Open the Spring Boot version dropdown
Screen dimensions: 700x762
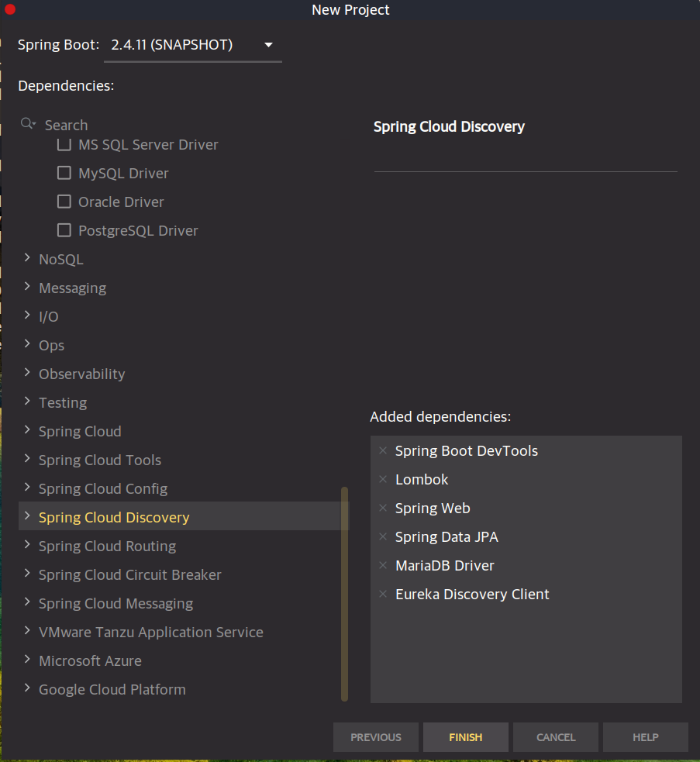[x=268, y=45]
